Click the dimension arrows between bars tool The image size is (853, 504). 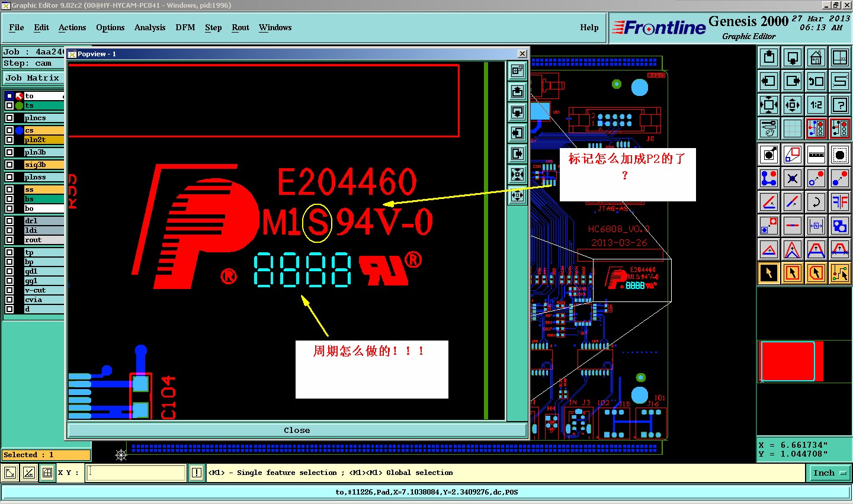pos(816,226)
